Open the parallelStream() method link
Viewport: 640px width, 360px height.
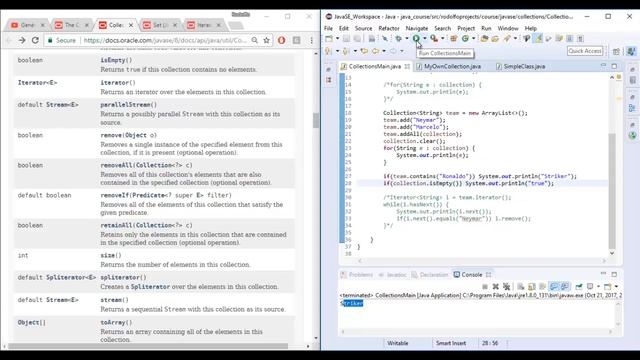tap(129, 105)
